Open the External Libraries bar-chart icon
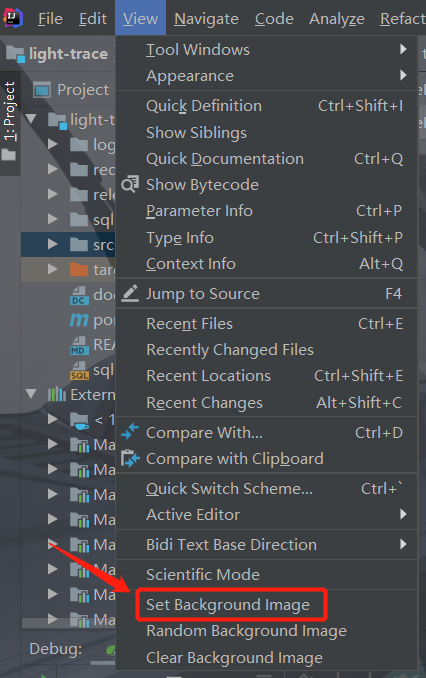 57,394
